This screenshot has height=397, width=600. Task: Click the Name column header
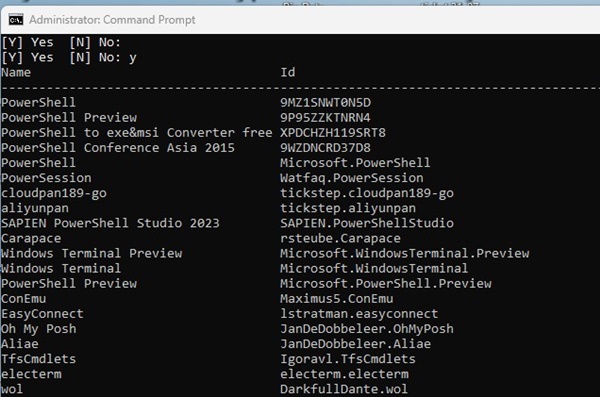pos(16,72)
